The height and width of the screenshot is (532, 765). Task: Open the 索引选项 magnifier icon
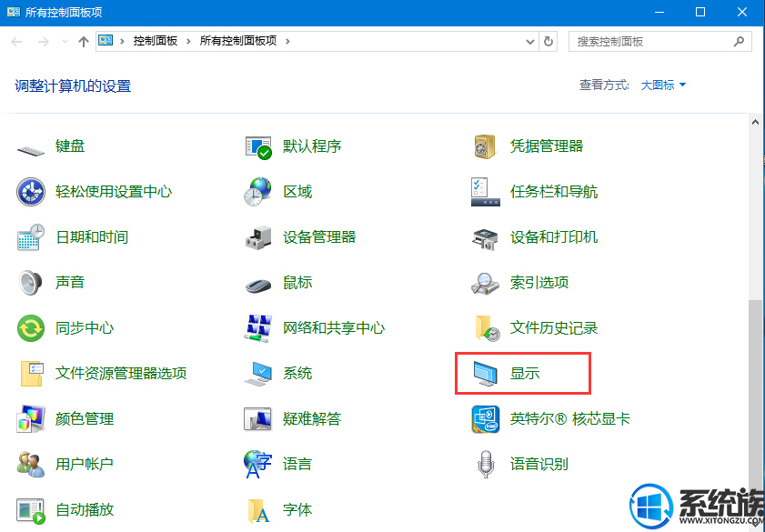(486, 283)
